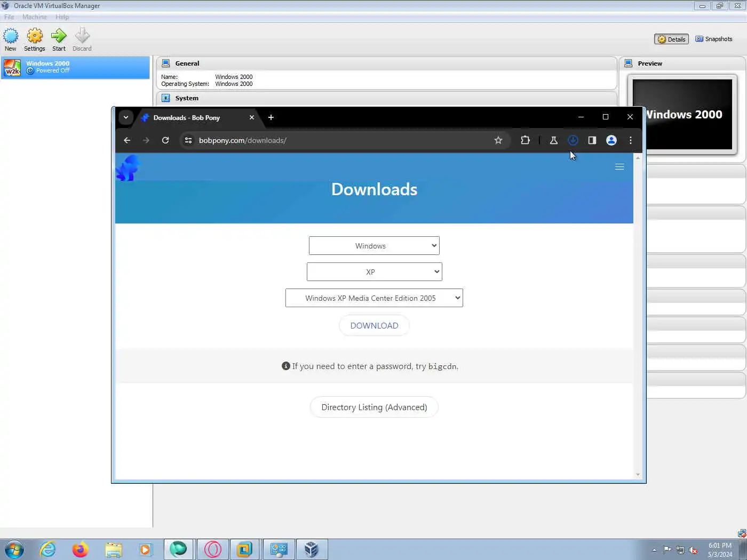
Task: Open the Windows Start orb
Action: tap(14, 549)
